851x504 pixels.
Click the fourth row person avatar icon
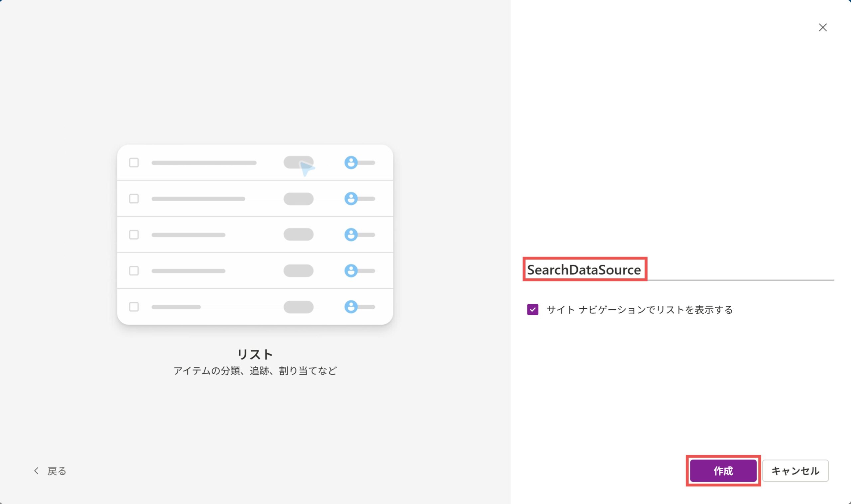pos(351,271)
